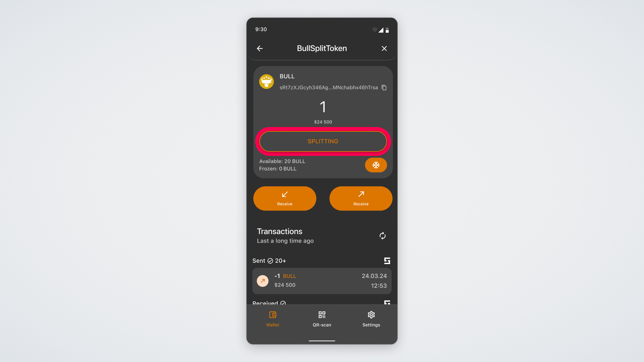Tap the battery icon in status bar
Image resolution: width=644 pixels, height=362 pixels.
point(387,30)
